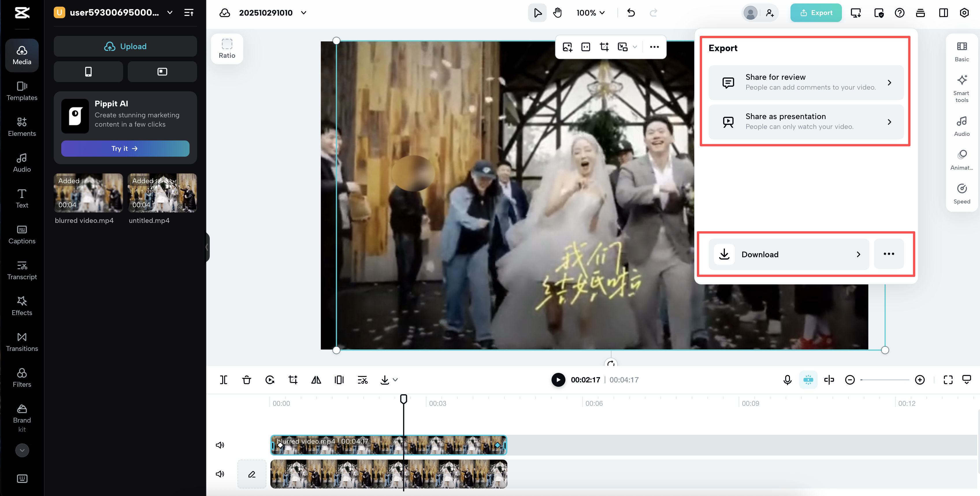
Task: Expand the project name 202510291010 dropdown
Action: [304, 12]
